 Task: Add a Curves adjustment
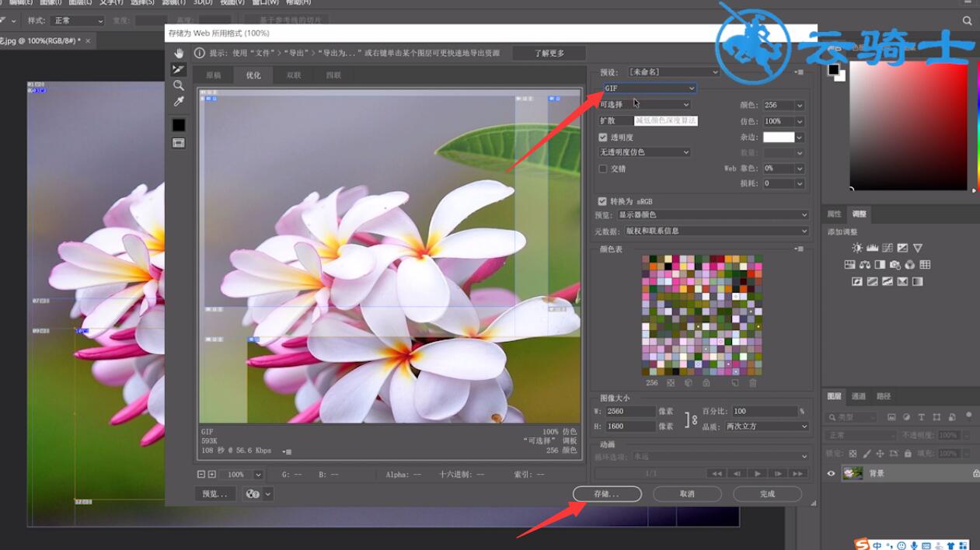click(x=888, y=248)
